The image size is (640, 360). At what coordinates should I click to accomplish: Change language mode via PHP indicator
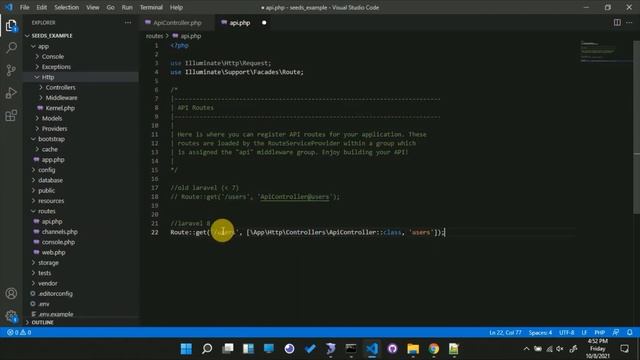[x=600, y=332]
